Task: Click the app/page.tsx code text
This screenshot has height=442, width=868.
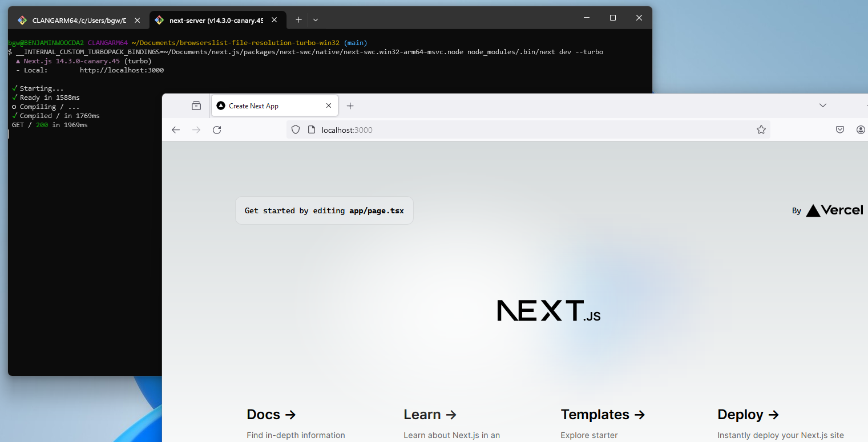Action: pyautogui.click(x=377, y=210)
